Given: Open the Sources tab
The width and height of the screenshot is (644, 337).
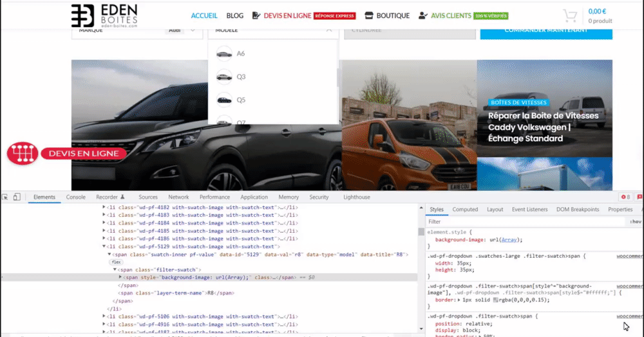Looking at the screenshot, I should pyautogui.click(x=148, y=197).
